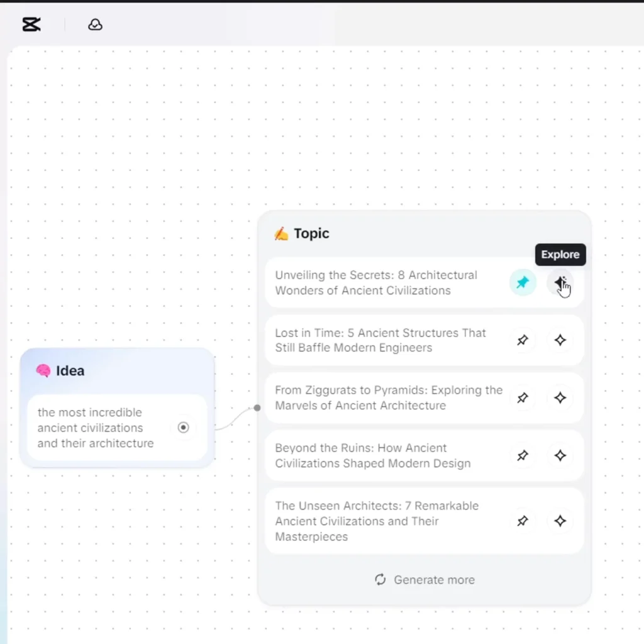Pin the 'From Ziggurats to Pyramids' topic
Viewport: 644px width, 644px height.
(523, 397)
